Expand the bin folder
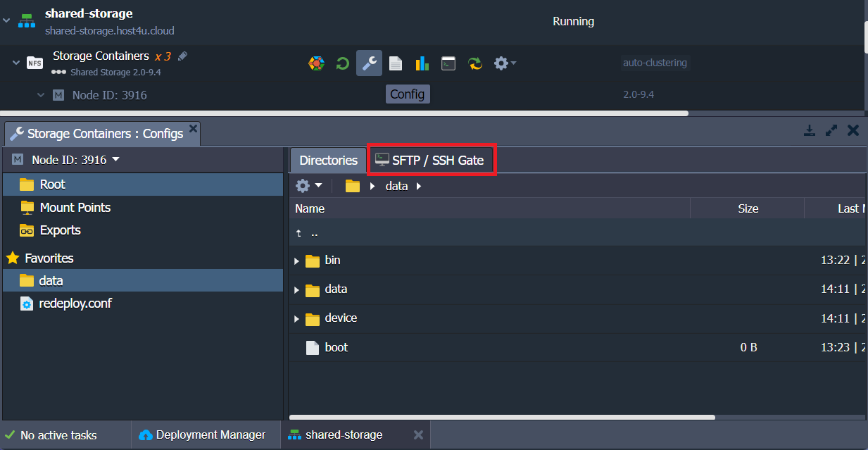Image resolution: width=868 pixels, height=450 pixels. click(296, 260)
